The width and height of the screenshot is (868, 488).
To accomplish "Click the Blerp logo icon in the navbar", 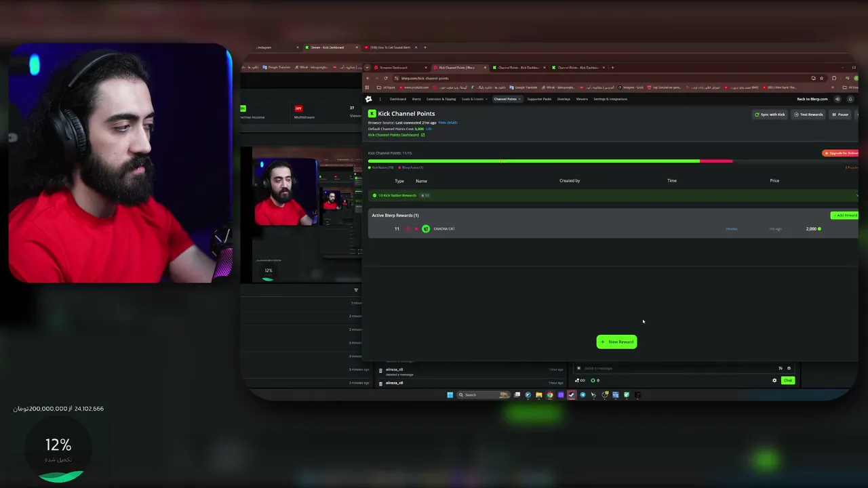I will (369, 99).
